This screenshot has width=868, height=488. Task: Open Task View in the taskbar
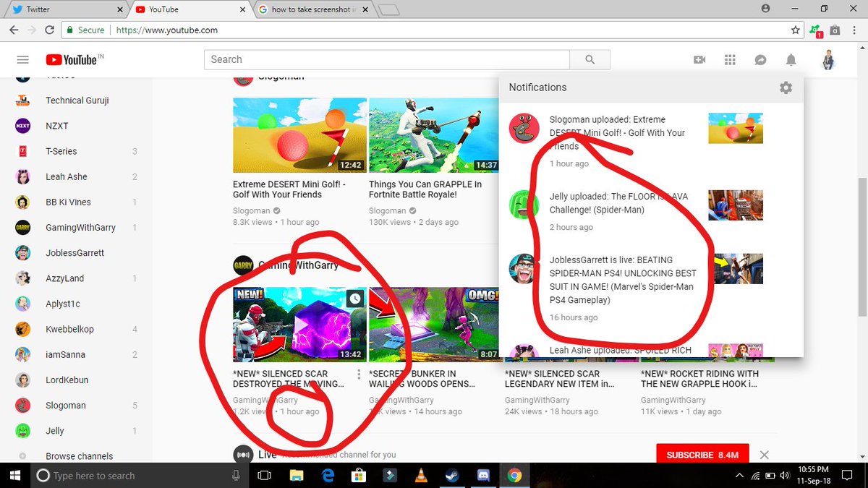(x=264, y=475)
